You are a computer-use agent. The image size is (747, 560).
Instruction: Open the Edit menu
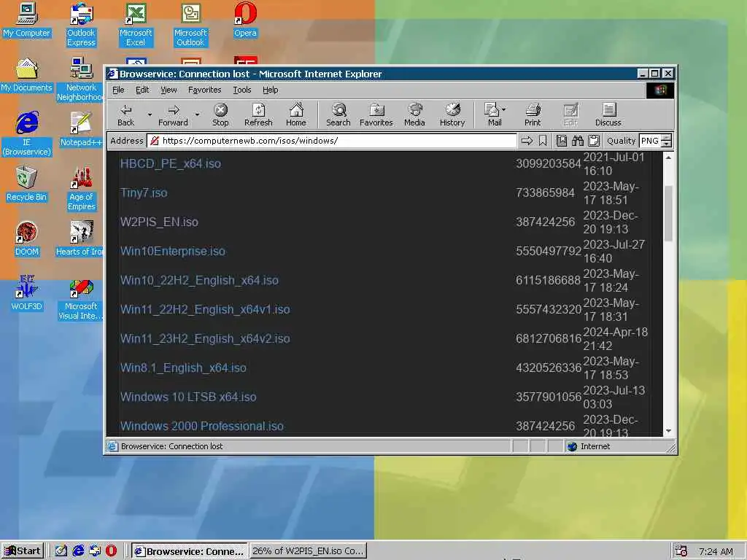click(142, 90)
